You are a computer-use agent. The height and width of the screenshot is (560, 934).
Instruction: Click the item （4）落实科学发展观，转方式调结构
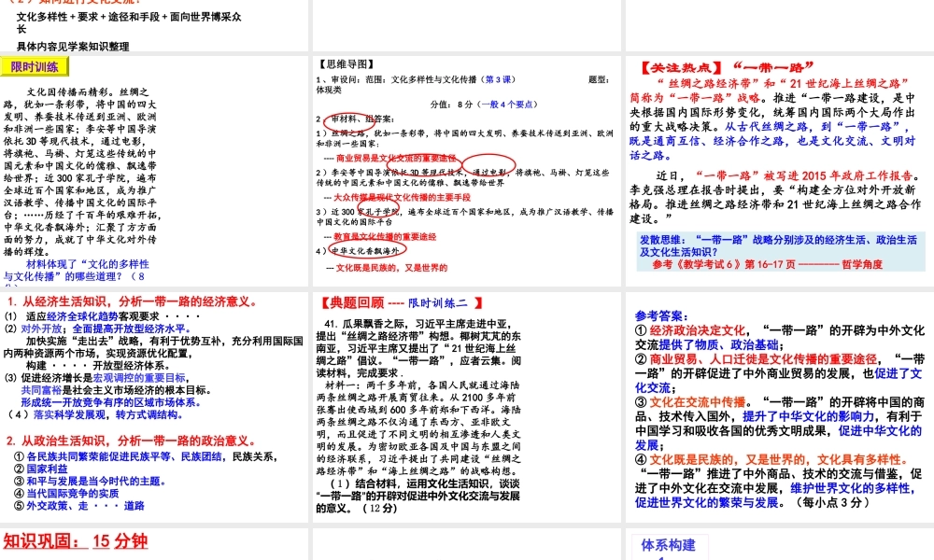96,414
